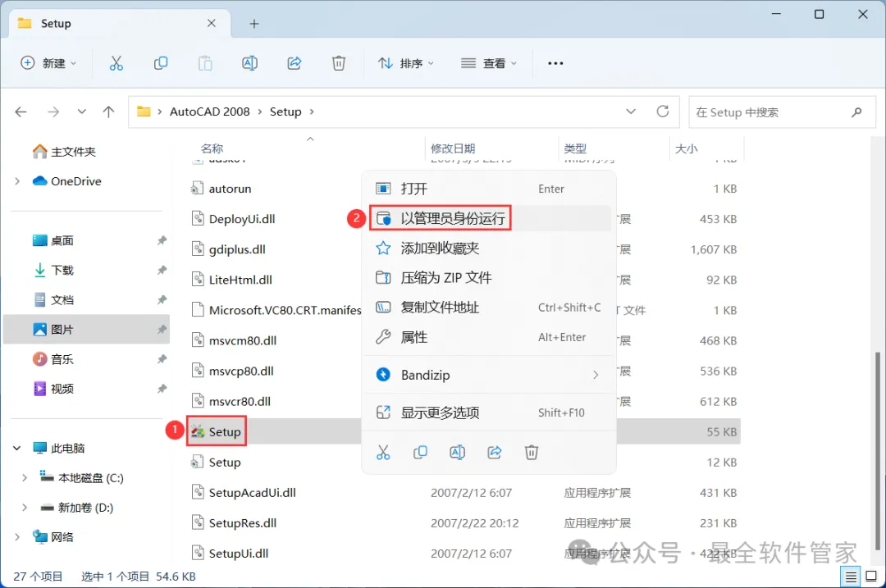Click the Rename icon in the context menu

point(457,453)
